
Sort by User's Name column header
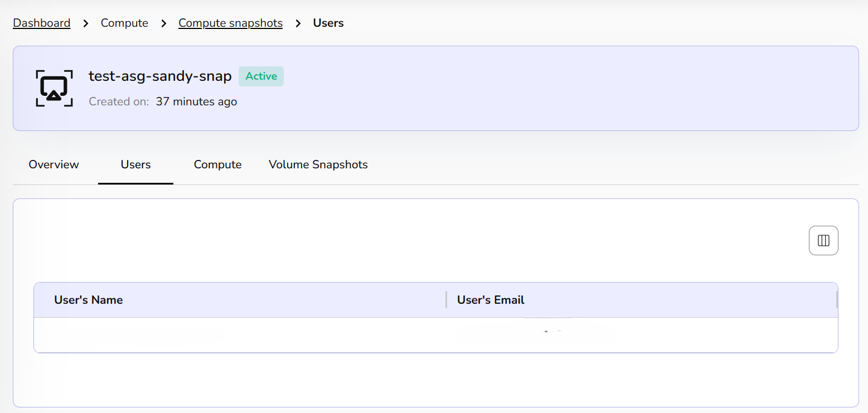88,300
